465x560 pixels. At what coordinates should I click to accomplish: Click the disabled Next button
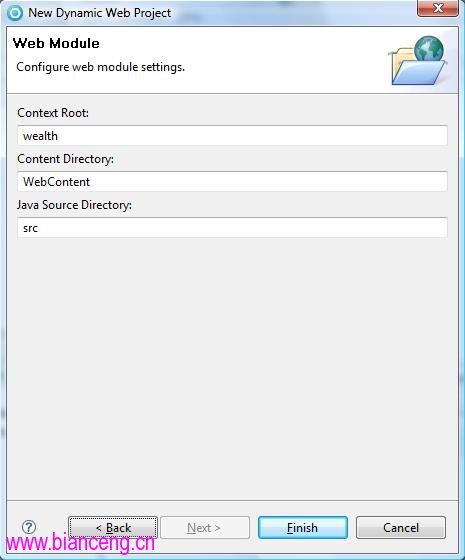click(x=205, y=527)
